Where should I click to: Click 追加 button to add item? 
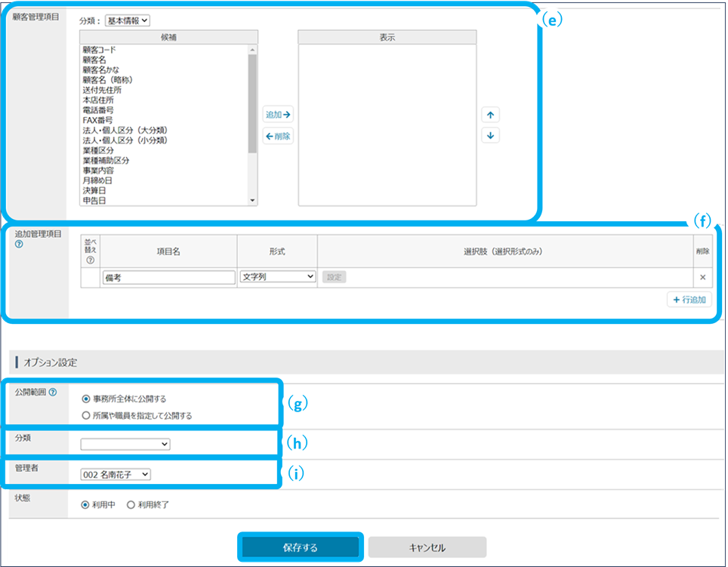point(278,116)
